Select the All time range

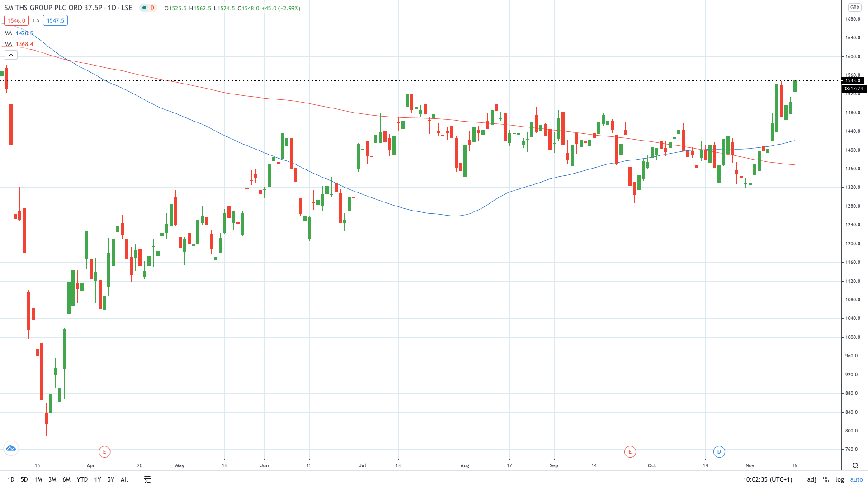(x=124, y=479)
